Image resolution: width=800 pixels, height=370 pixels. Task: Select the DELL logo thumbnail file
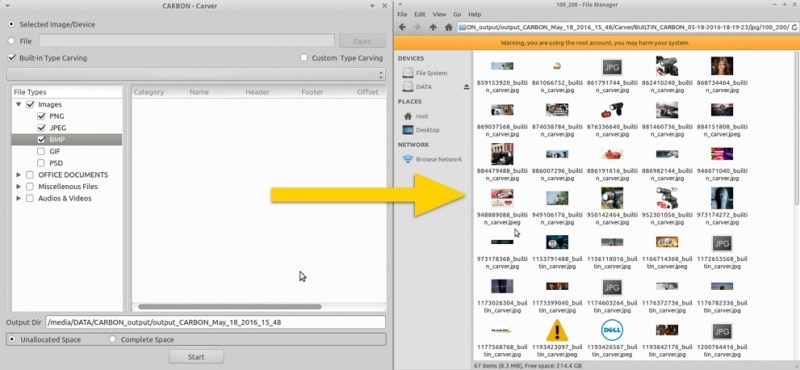coord(611,330)
